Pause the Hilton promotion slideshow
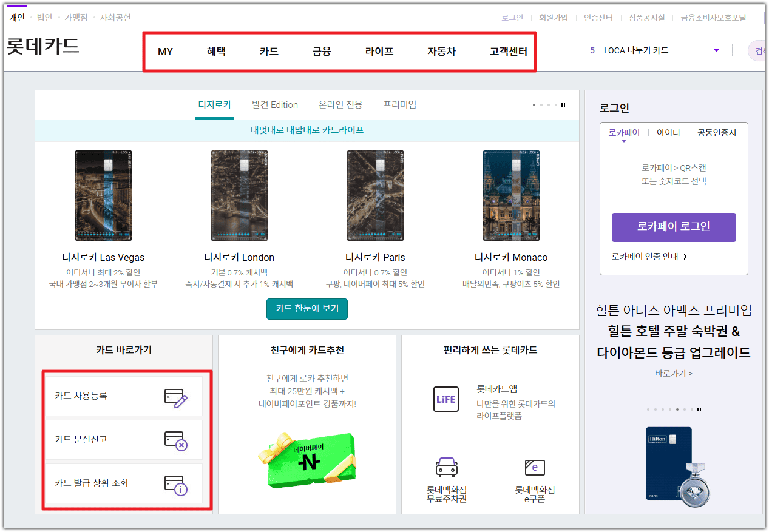The width and height of the screenshot is (769, 532). (x=699, y=409)
